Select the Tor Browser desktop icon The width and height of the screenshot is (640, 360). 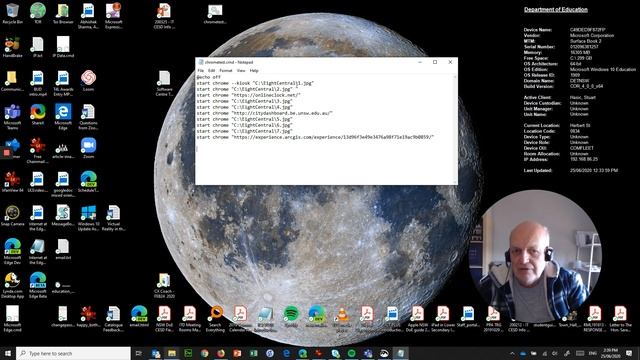pos(63,13)
